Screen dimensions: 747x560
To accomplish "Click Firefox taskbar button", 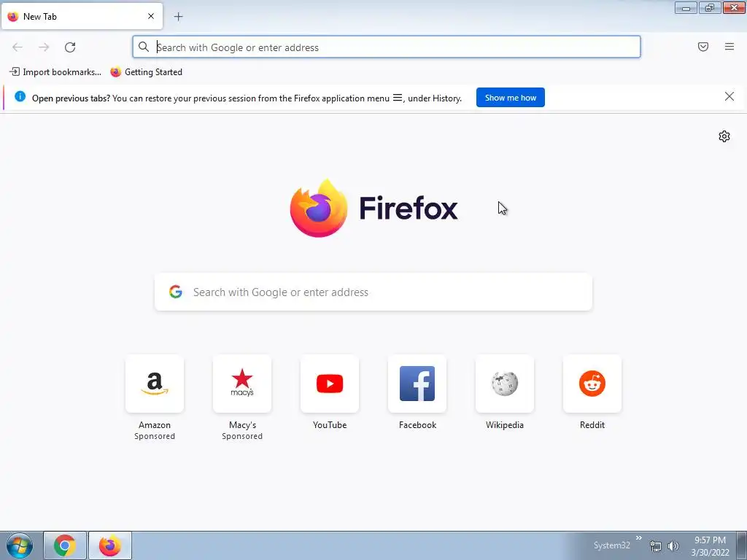I will click(110, 545).
